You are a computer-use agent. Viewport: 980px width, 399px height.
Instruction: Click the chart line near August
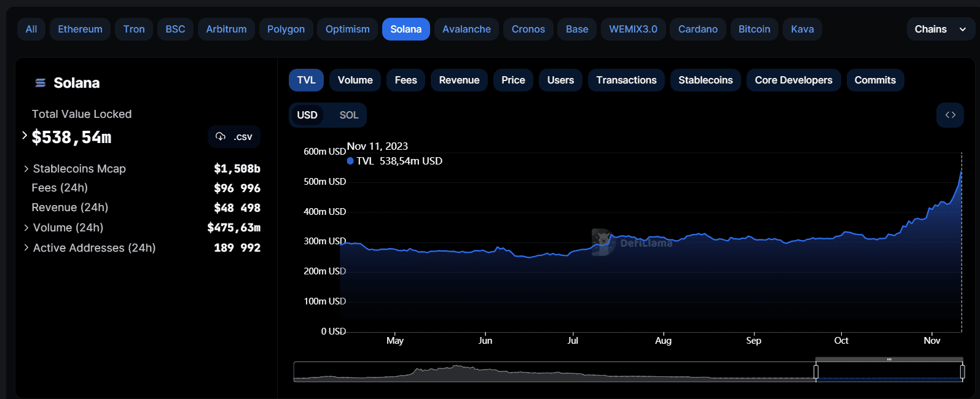click(664, 238)
